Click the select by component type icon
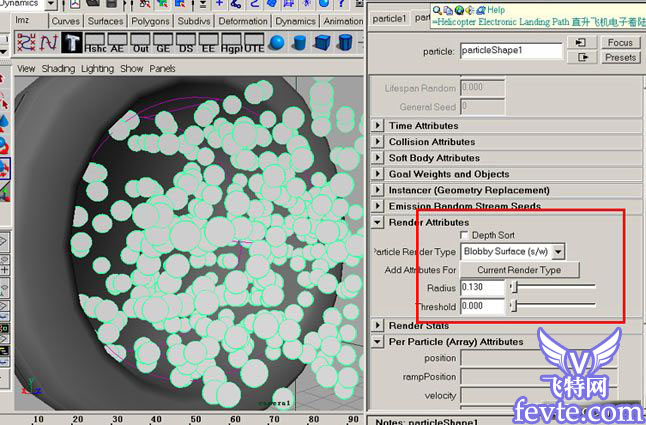 click(x=180, y=4)
